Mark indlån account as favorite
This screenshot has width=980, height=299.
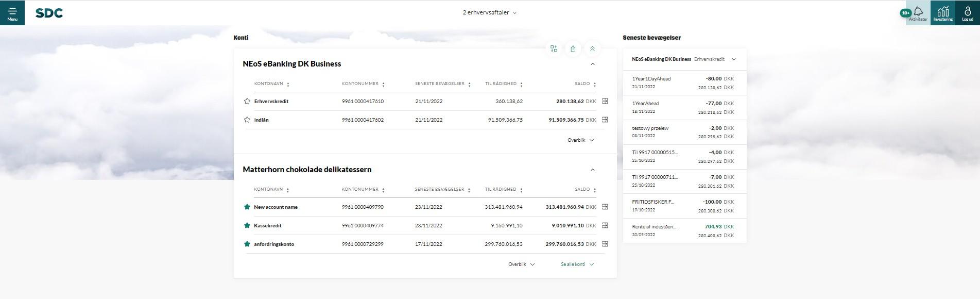click(247, 120)
